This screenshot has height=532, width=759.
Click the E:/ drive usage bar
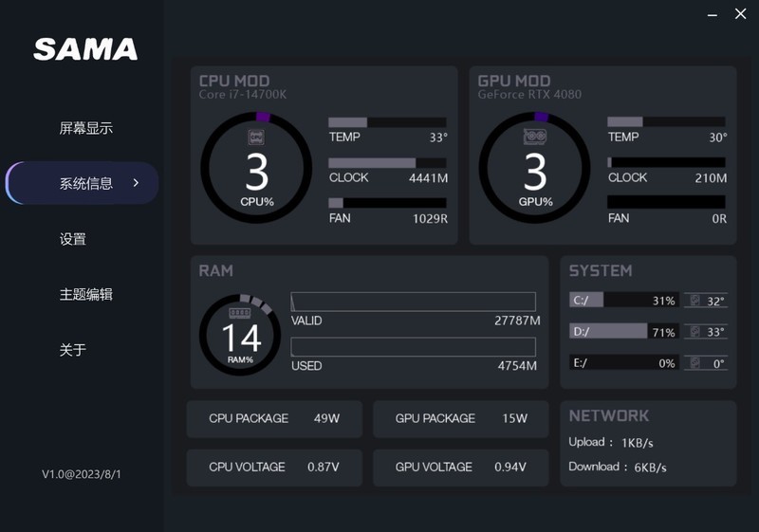point(624,362)
